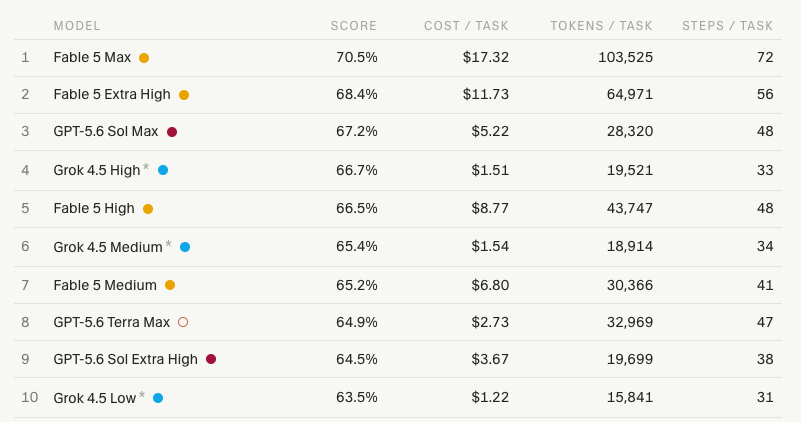The width and height of the screenshot is (801, 422).
Task: Click the crimson dot beside GPT-5.6 Sol Max
Action: pos(172,132)
